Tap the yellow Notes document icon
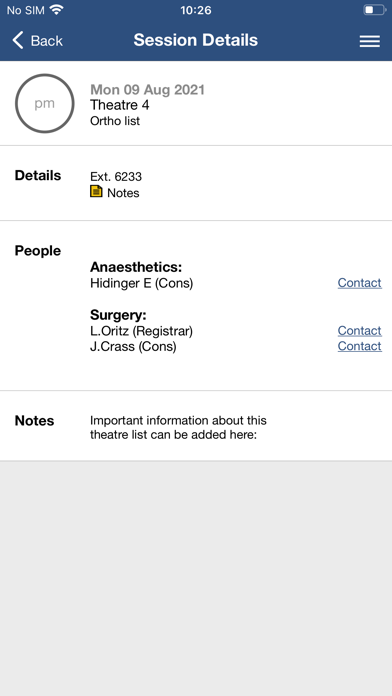The width and height of the screenshot is (392, 696). (96, 191)
